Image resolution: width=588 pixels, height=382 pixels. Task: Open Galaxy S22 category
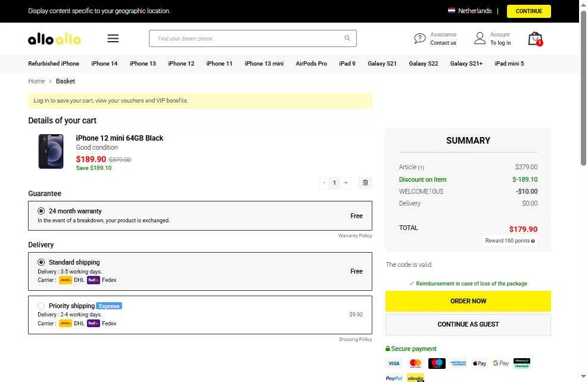click(424, 63)
